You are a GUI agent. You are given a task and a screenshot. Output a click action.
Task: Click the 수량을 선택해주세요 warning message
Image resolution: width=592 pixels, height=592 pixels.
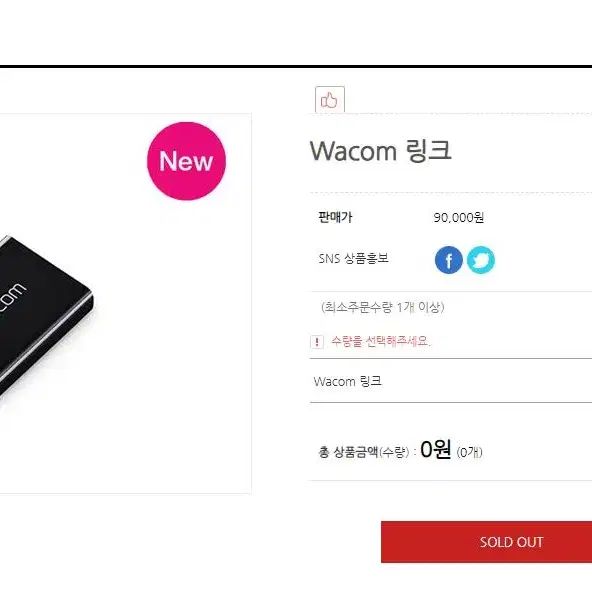point(381,341)
